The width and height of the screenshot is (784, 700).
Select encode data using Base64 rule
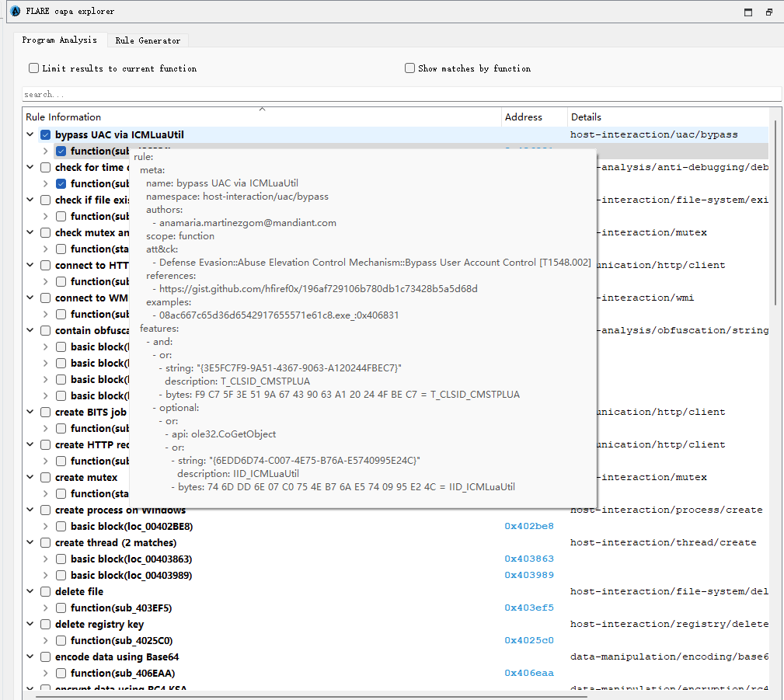pyautogui.click(x=117, y=657)
